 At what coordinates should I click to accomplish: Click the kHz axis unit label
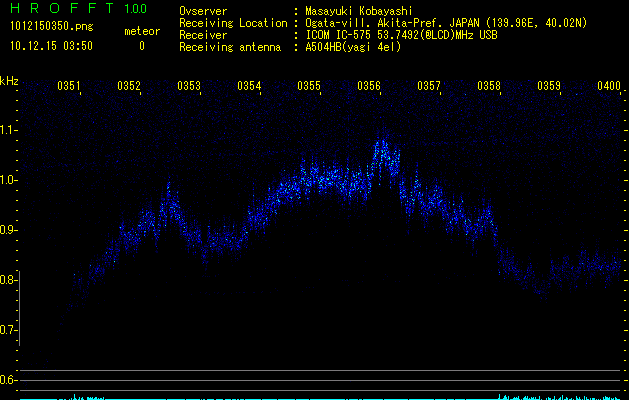pos(9,81)
